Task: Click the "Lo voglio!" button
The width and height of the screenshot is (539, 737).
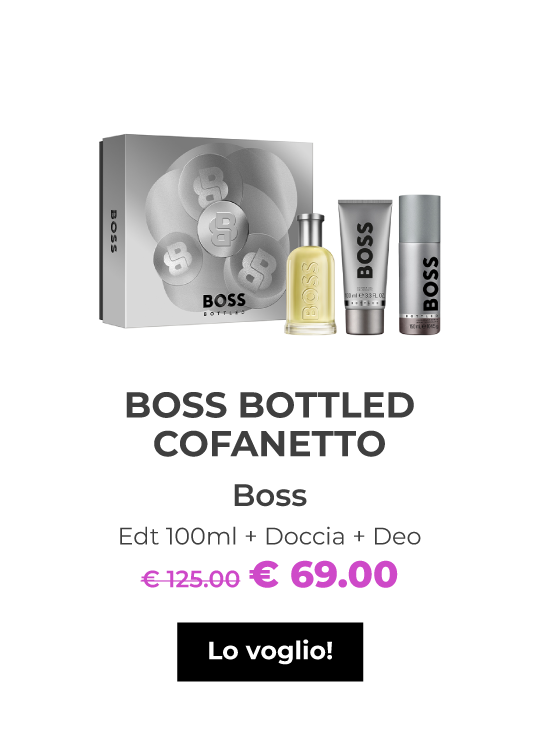Action: 270,651
